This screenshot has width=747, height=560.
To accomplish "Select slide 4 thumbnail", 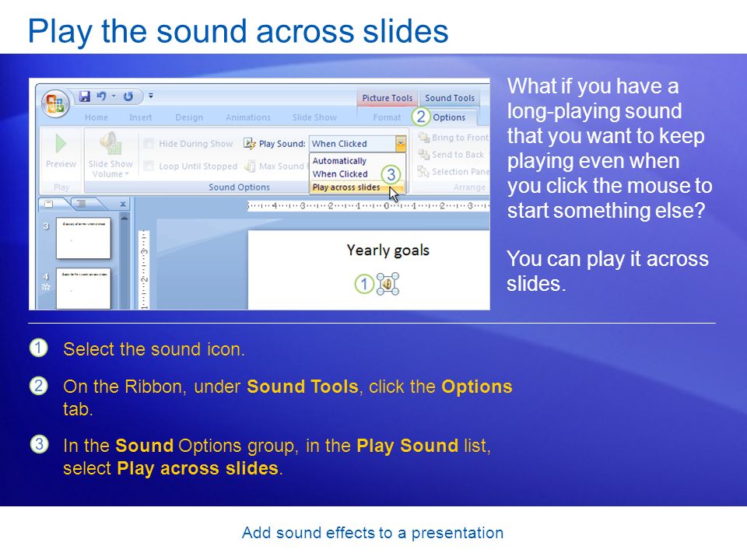I will (83, 289).
